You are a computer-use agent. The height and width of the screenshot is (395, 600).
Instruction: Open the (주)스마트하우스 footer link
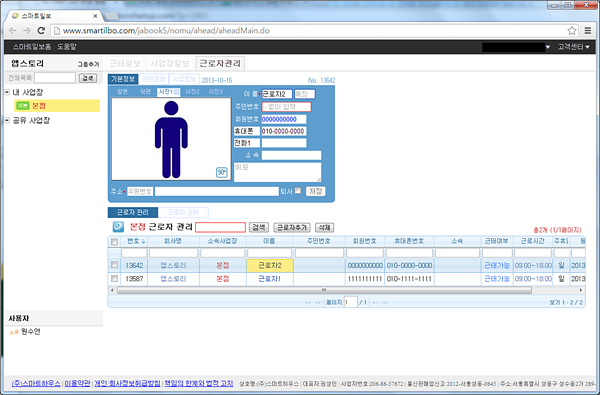click(x=36, y=384)
